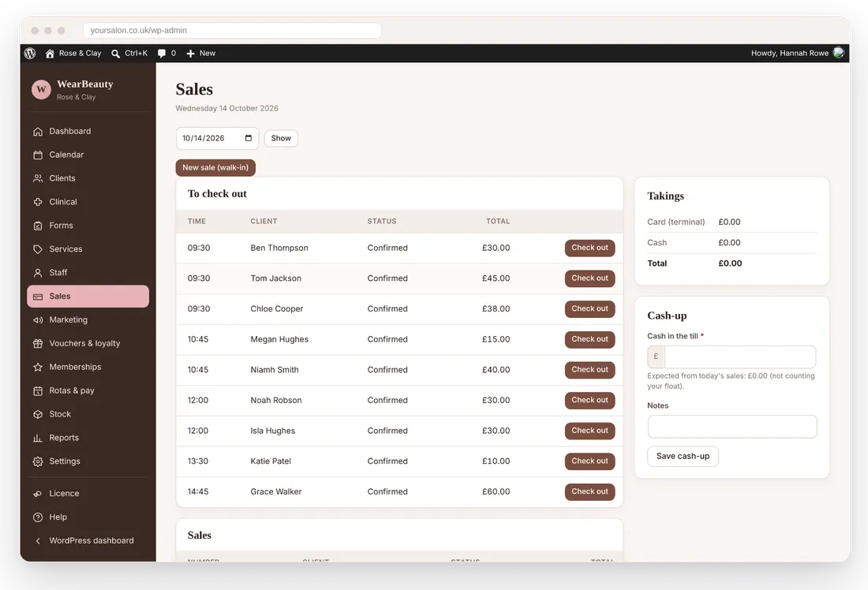Open the comments bubble icon
868x590 pixels.
pos(162,54)
